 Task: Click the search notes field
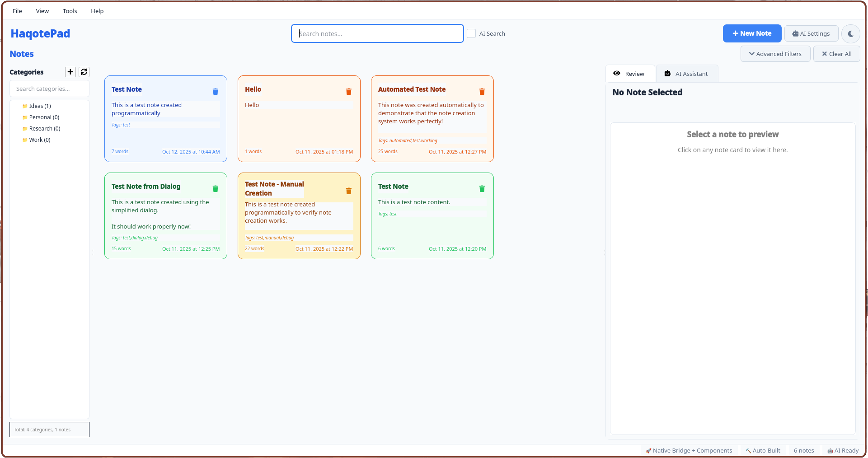click(377, 33)
